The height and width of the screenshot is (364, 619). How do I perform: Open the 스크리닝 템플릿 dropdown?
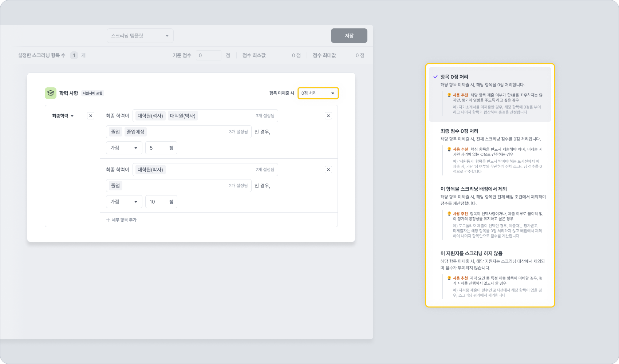click(x=140, y=36)
